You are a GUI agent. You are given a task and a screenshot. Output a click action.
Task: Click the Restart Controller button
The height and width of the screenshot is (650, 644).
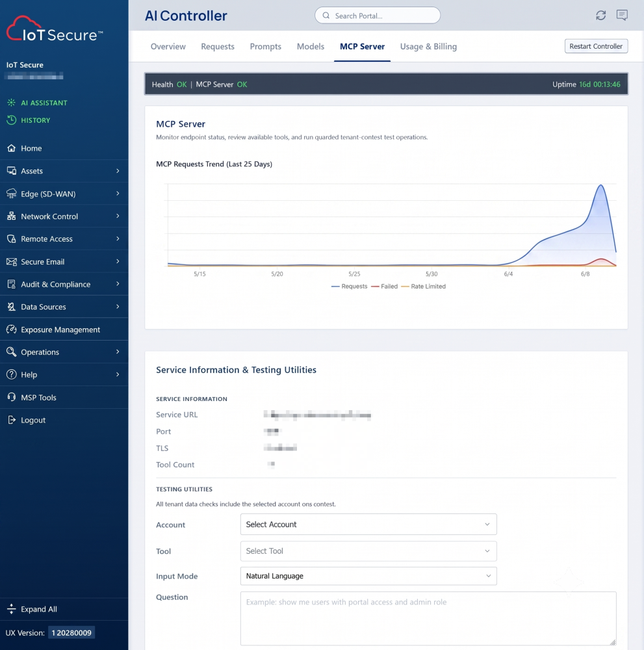coord(596,46)
